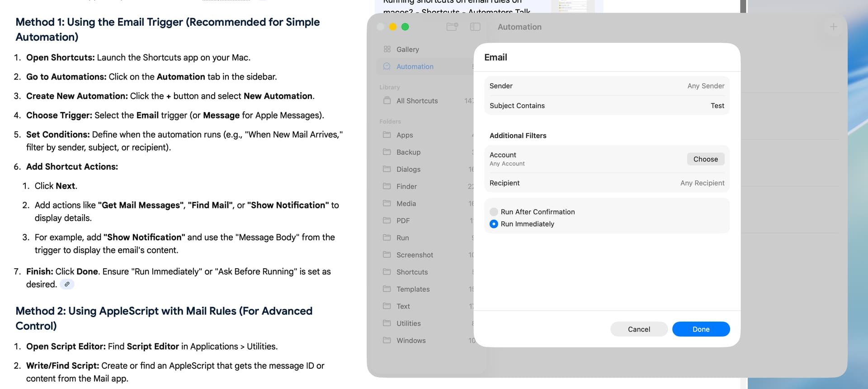The height and width of the screenshot is (389, 868).
Task: Open the Utilities folder in sidebar
Action: pyautogui.click(x=408, y=323)
